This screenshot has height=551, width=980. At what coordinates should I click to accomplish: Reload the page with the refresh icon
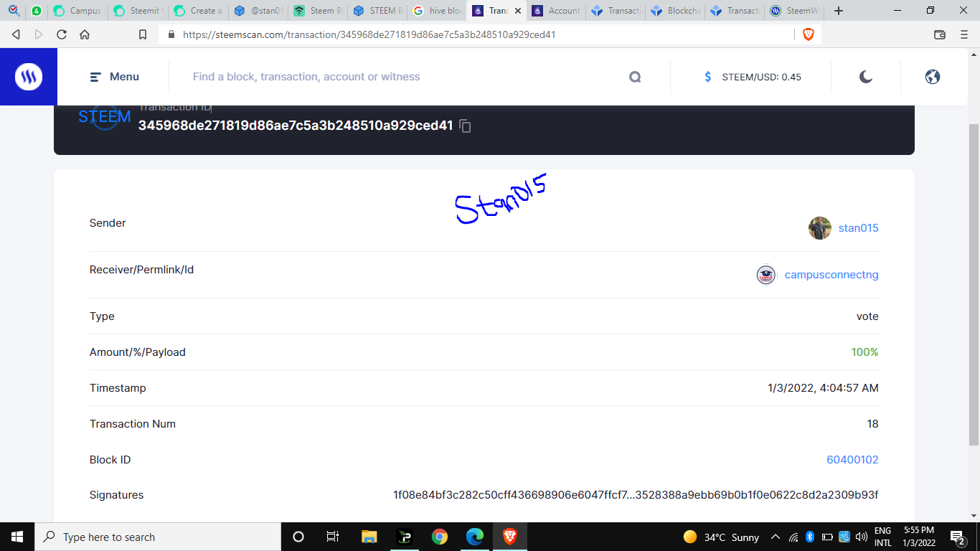pos(62,34)
